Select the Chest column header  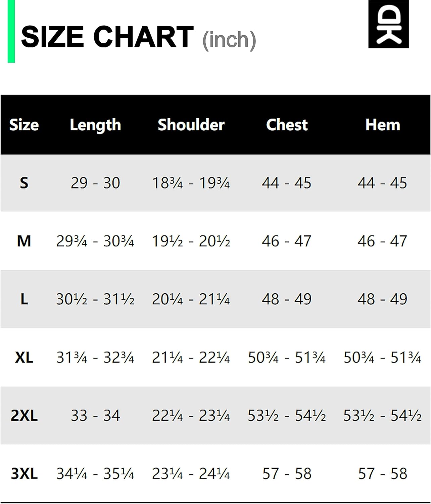287,125
